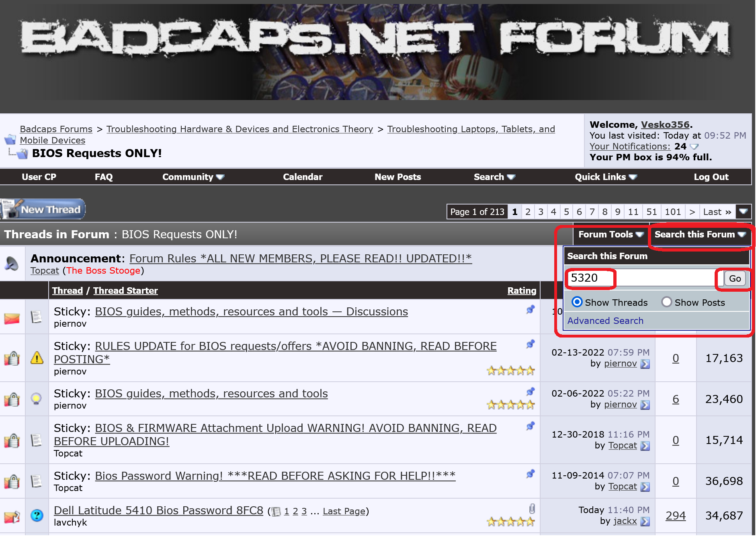The width and height of the screenshot is (756, 536).
Task: Click the lightbulb icon on BIOS guides sticky
Action: (x=37, y=399)
